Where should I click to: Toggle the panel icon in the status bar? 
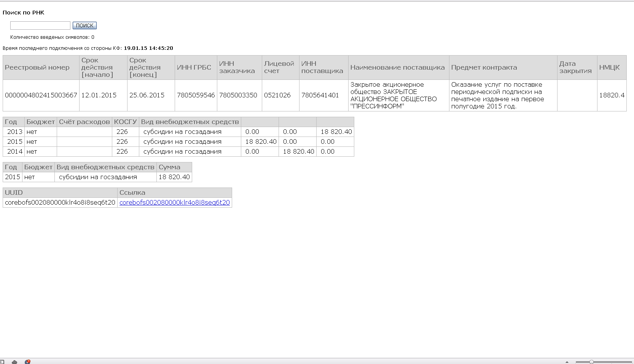click(2, 362)
